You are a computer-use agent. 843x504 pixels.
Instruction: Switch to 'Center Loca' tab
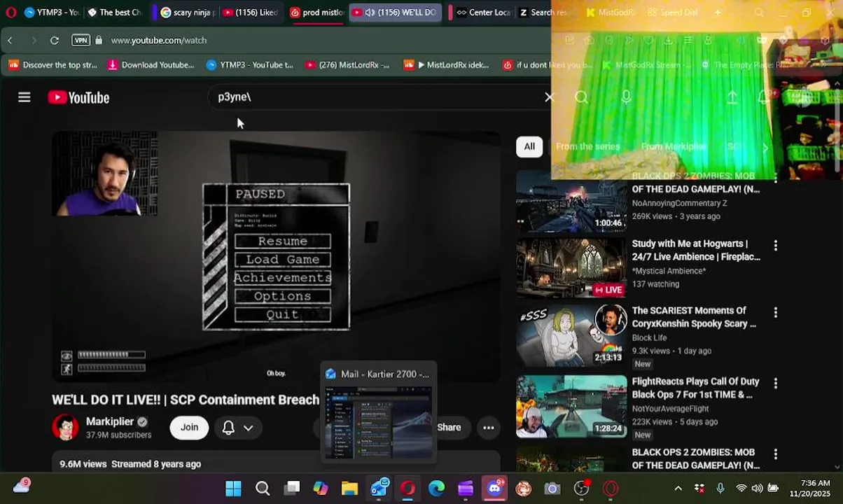482,13
